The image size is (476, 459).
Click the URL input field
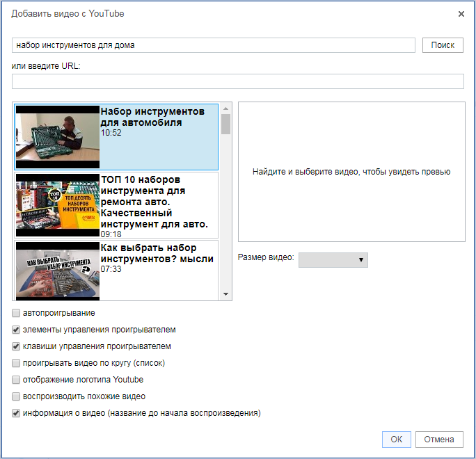click(237, 81)
